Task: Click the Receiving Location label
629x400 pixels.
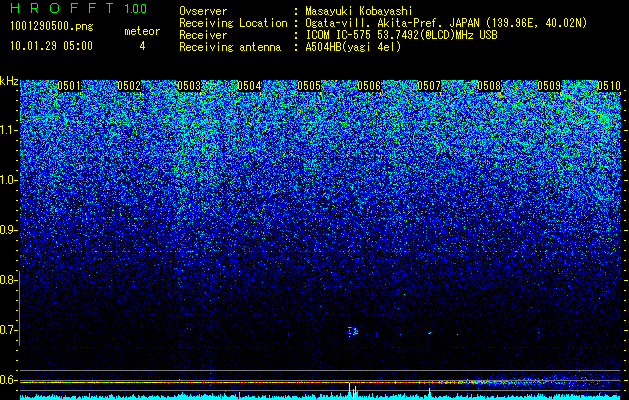Action: [x=233, y=23]
